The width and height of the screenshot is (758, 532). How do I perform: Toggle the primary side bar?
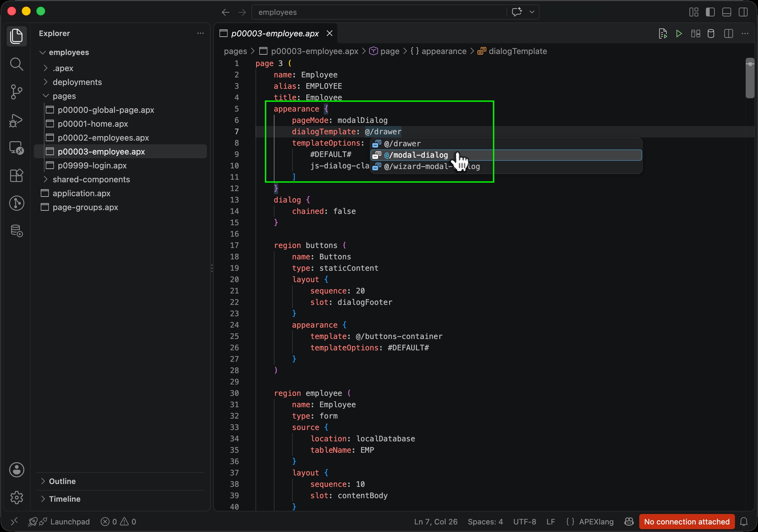click(x=710, y=12)
